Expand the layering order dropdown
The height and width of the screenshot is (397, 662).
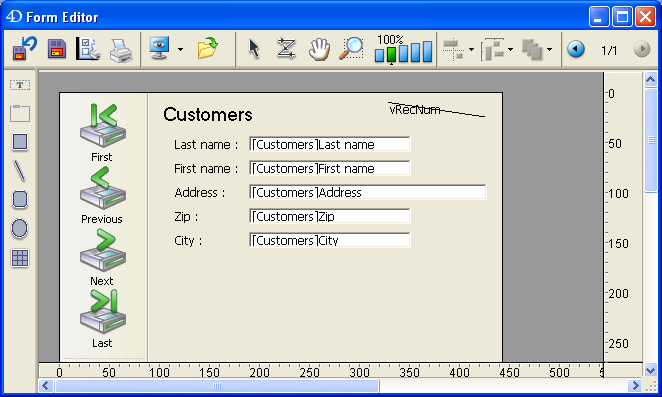(549, 49)
